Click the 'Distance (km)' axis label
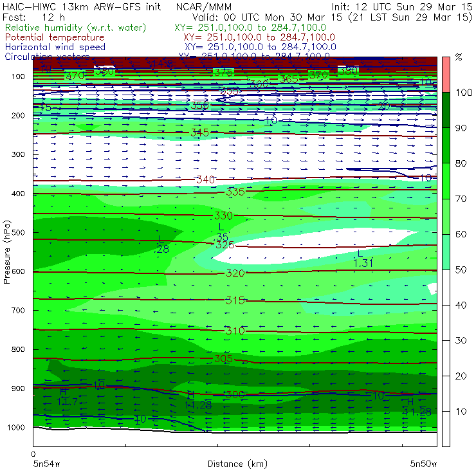Image resolution: width=476 pixels, height=476 pixels. [237, 464]
